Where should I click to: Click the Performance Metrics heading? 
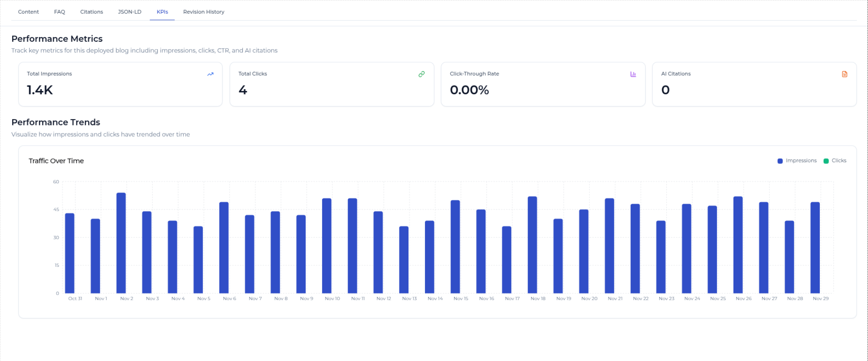click(57, 39)
